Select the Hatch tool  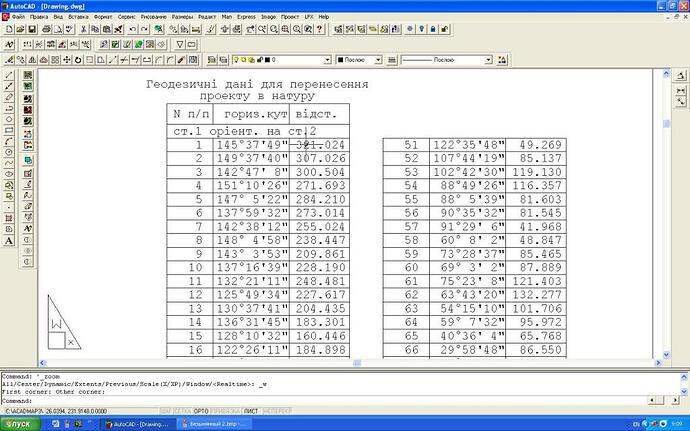tap(9, 218)
